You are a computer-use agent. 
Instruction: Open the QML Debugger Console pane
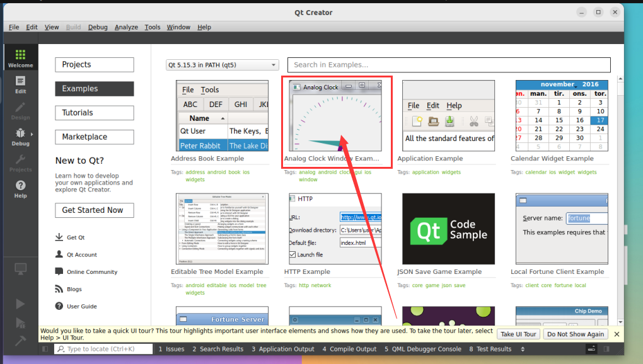coord(423,349)
